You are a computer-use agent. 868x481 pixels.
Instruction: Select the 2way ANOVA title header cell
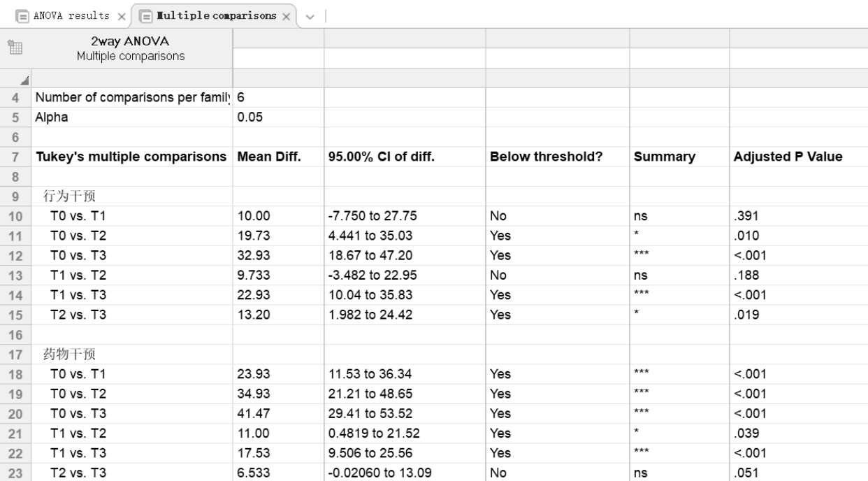point(133,49)
